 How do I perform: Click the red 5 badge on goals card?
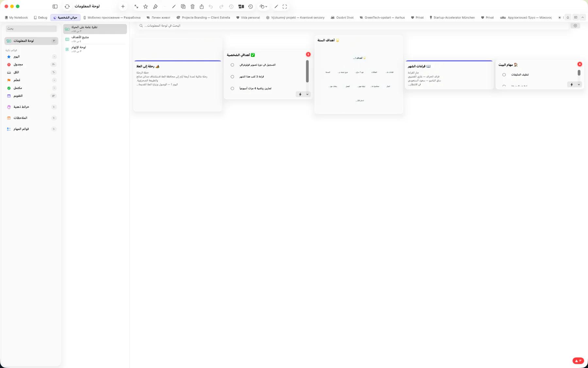click(308, 54)
